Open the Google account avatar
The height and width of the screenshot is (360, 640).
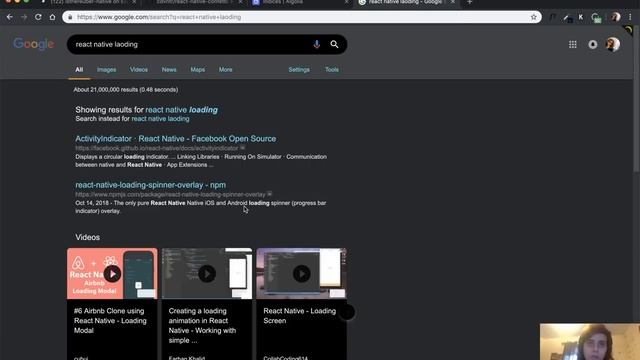click(x=613, y=44)
